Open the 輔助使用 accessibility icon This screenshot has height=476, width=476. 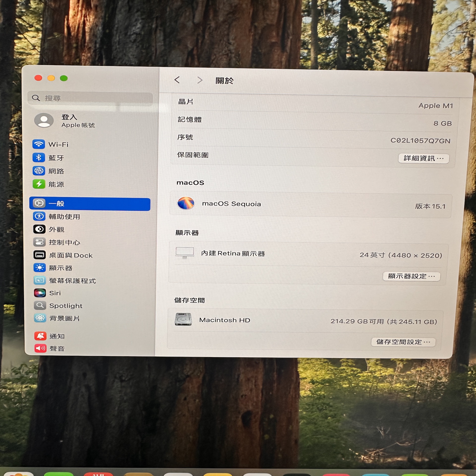pyautogui.click(x=39, y=216)
